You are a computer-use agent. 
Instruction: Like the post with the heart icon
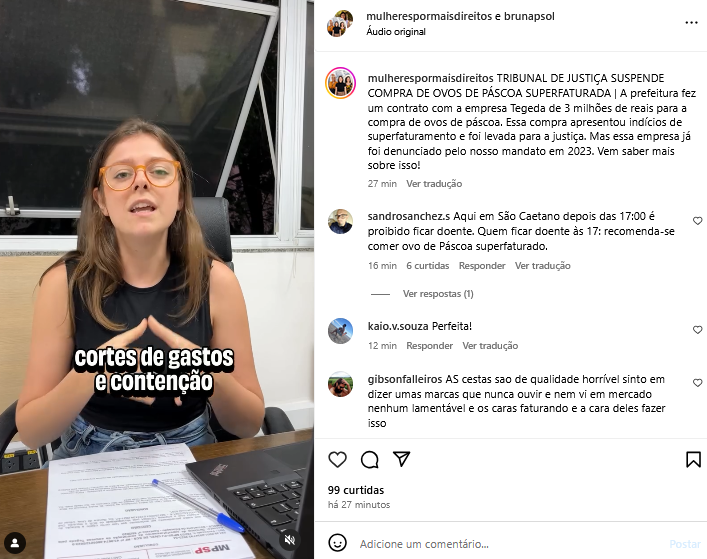337,459
